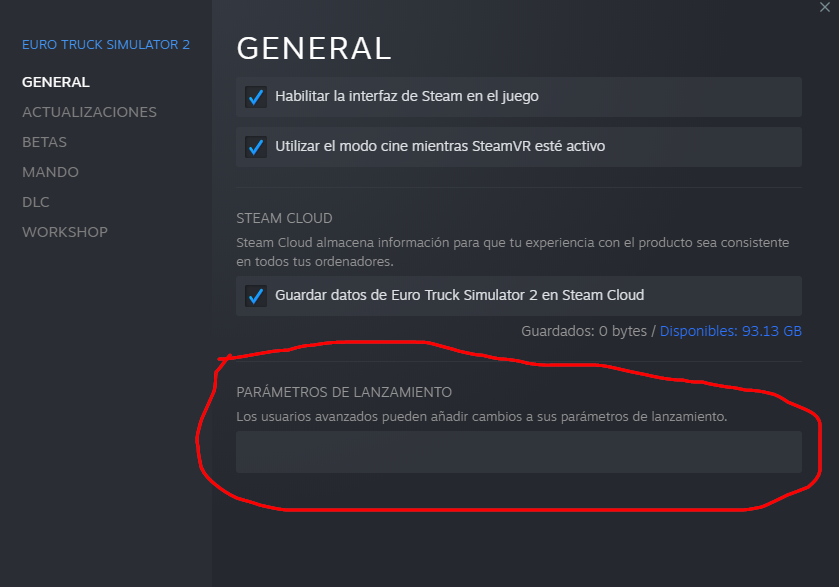Click the 'Disponibles: 93.13 GB' link
The height and width of the screenshot is (587, 839).
[x=730, y=331]
